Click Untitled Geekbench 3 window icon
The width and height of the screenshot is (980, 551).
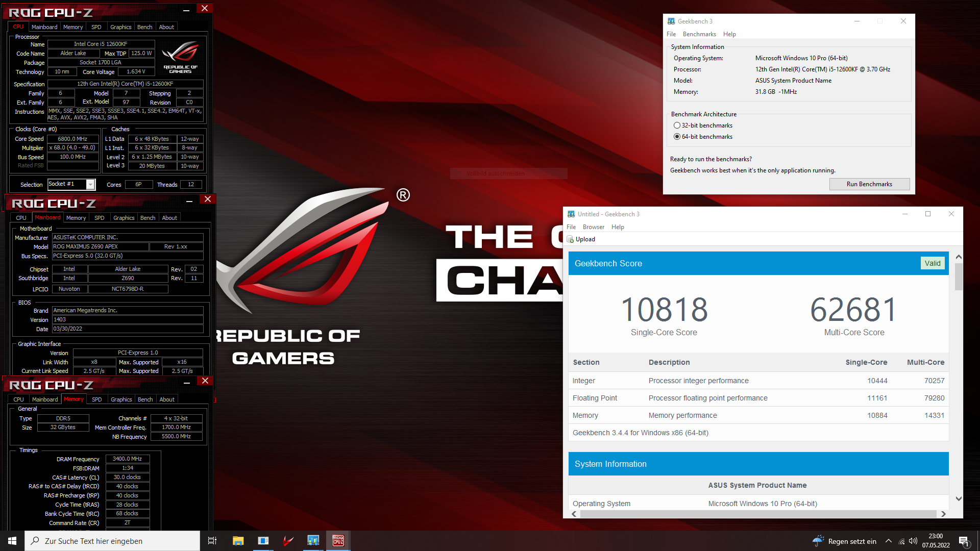[571, 214]
